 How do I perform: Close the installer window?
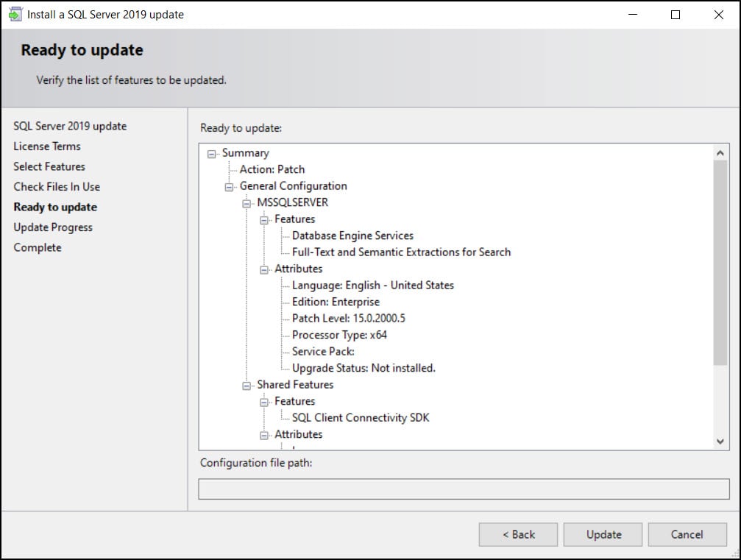point(719,15)
